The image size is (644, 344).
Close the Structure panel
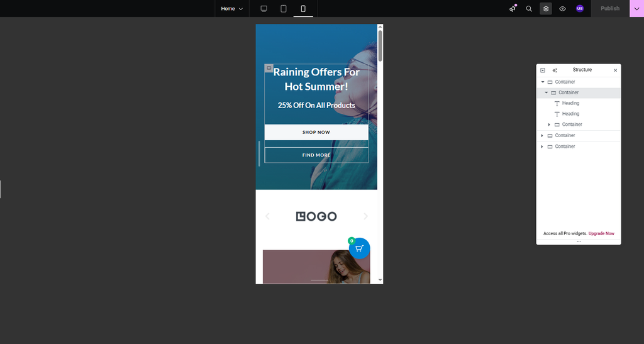tap(615, 70)
